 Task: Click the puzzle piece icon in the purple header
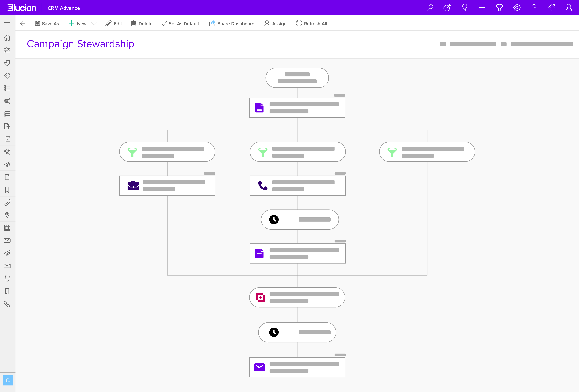[x=552, y=8]
